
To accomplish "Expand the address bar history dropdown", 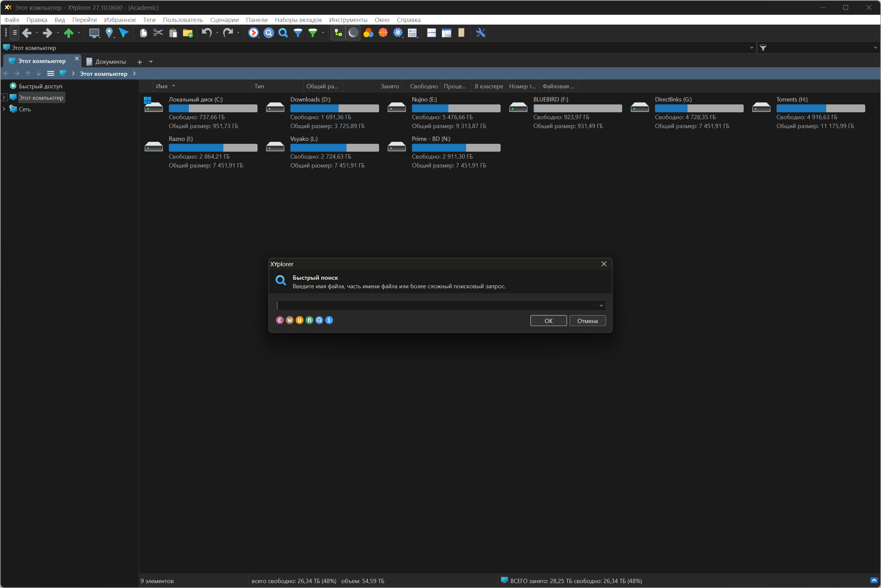I will pos(752,48).
